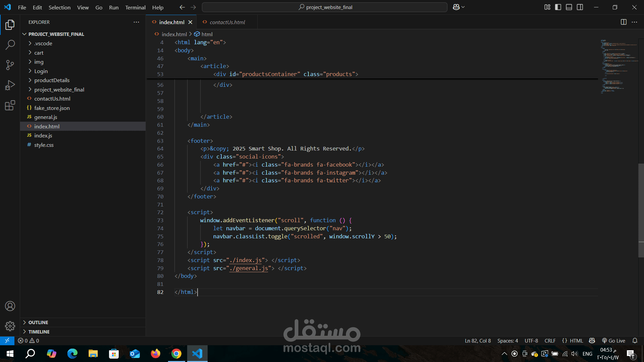This screenshot has width=644, height=362.
Task: Open the Accounts icon in activity bar
Action: 10,306
